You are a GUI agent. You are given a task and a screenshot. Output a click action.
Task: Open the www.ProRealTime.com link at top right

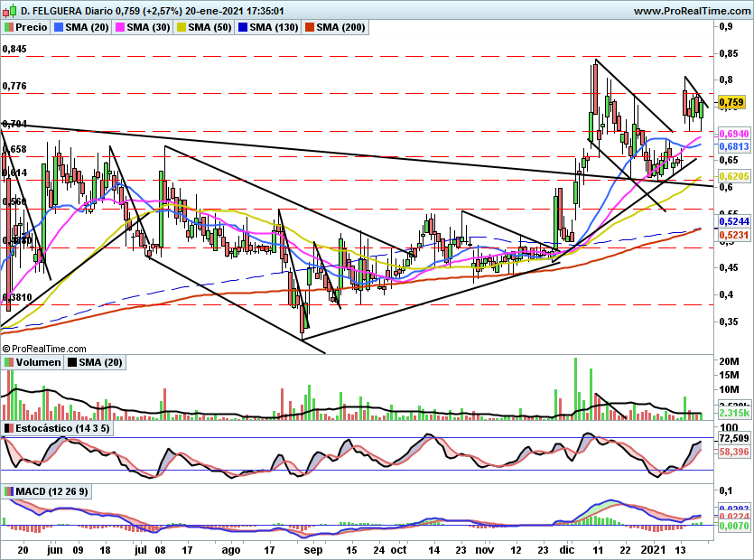coord(692,11)
